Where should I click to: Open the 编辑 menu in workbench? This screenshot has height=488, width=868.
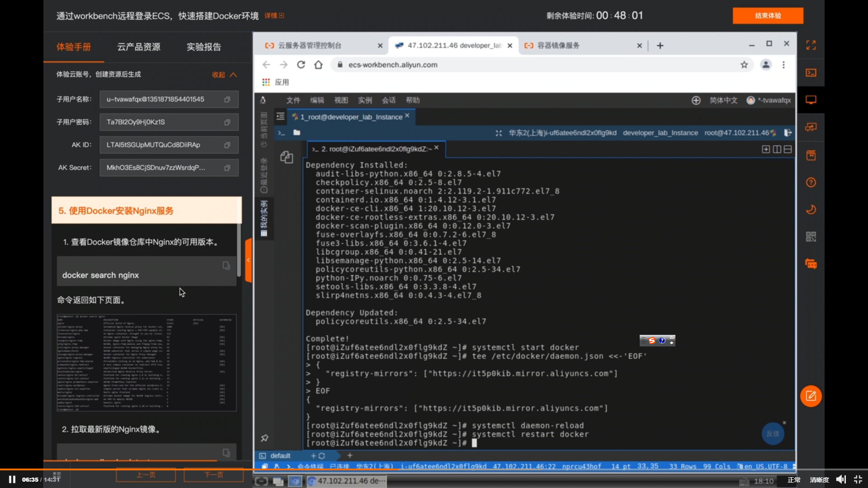click(317, 100)
